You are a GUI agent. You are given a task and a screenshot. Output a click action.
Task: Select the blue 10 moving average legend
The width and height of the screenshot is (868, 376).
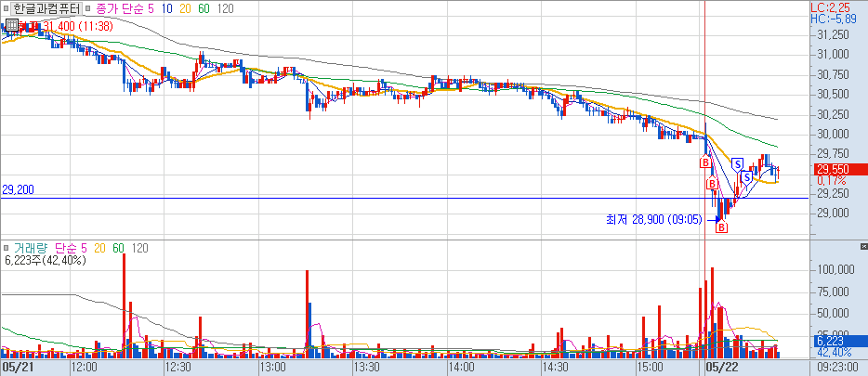165,8
